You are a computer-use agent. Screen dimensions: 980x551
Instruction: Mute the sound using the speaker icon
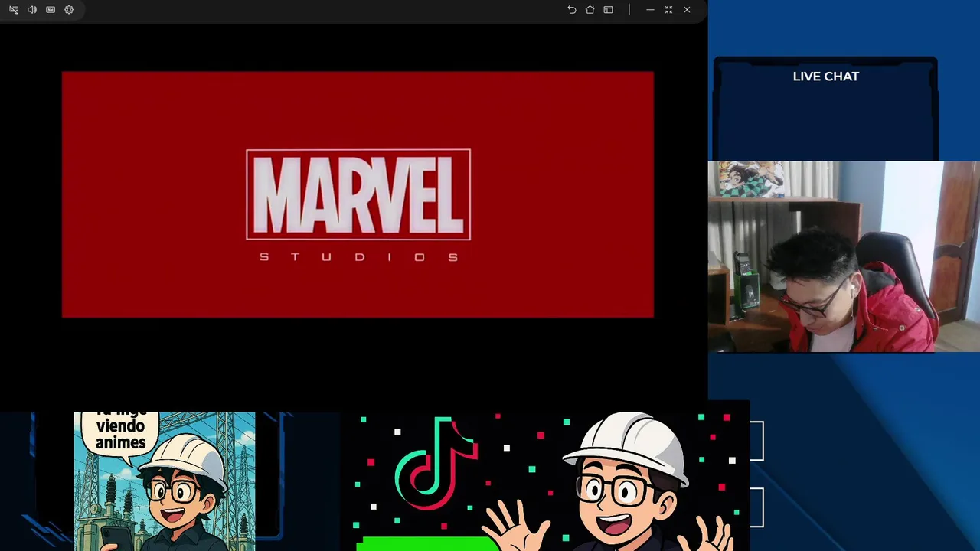click(x=32, y=10)
